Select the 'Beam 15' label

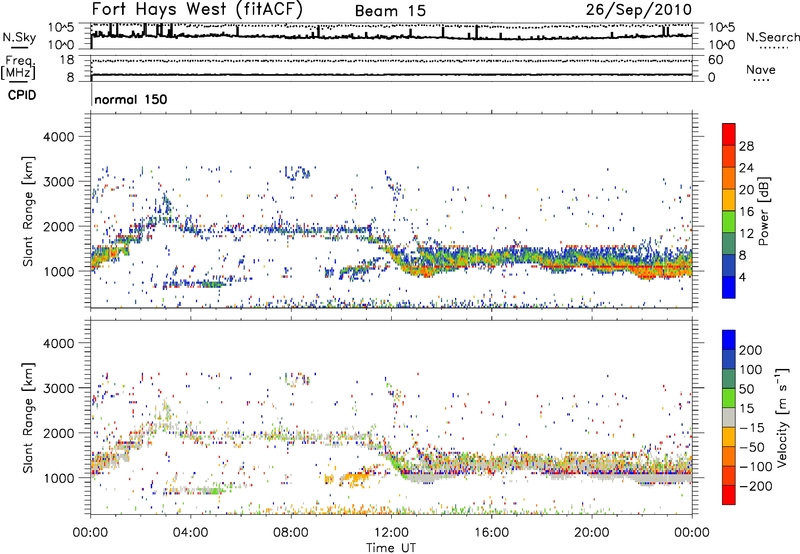[390, 11]
